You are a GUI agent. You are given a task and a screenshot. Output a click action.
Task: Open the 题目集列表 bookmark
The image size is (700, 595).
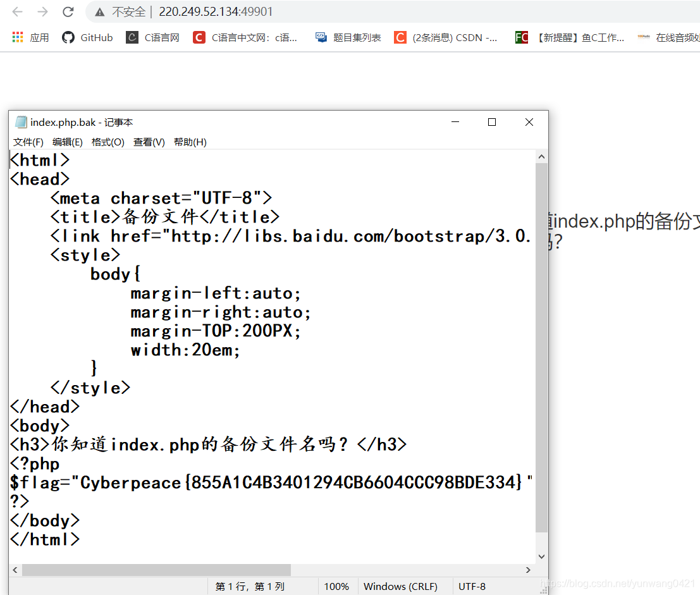[348, 37]
